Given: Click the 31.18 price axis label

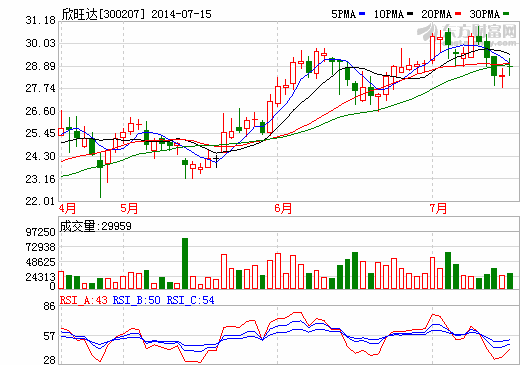Looking at the screenshot, I should pos(40,20).
